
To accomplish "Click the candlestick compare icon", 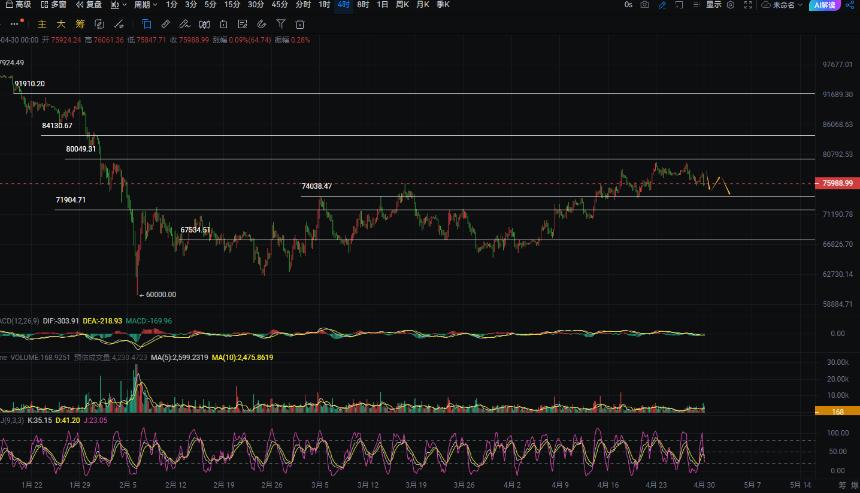I will point(204,24).
